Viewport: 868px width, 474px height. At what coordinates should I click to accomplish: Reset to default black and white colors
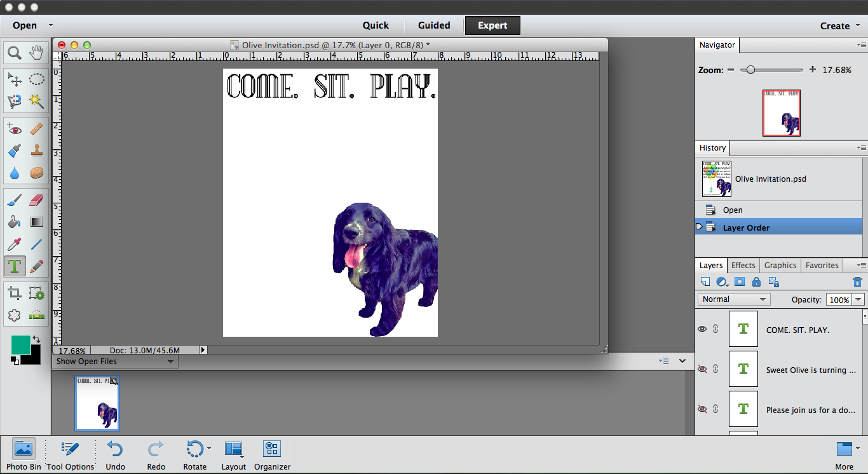pyautogui.click(x=15, y=360)
